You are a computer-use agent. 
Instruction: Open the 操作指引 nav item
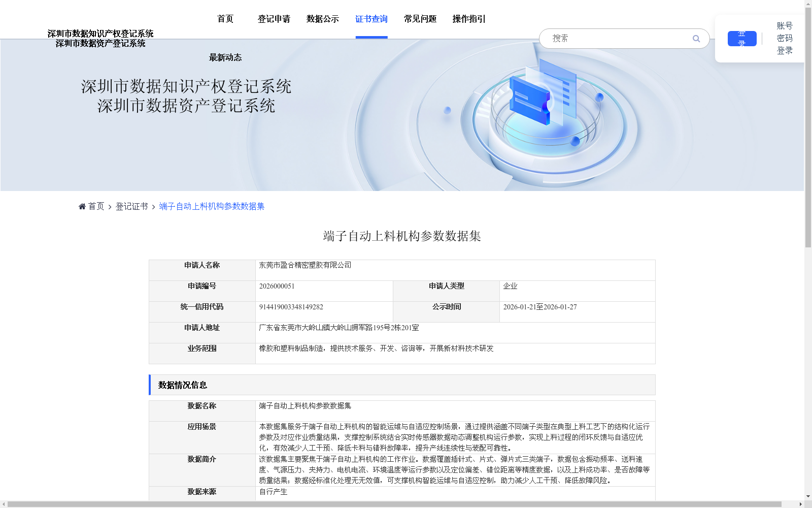click(x=469, y=19)
